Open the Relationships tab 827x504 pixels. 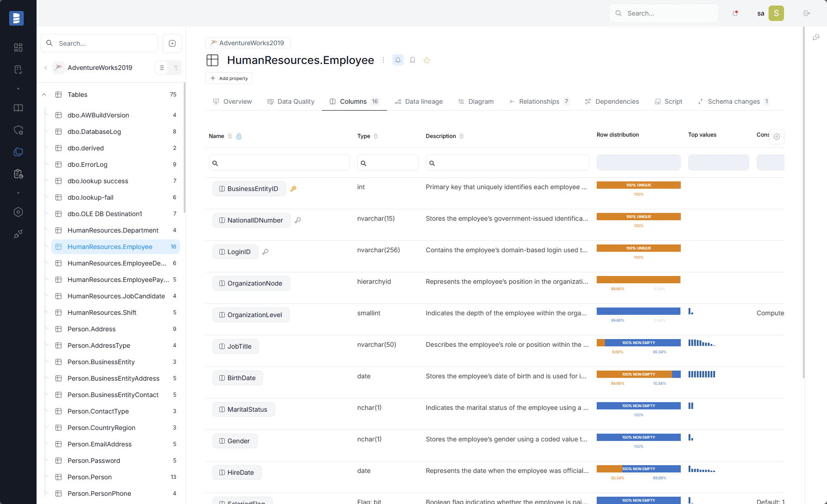pyautogui.click(x=539, y=101)
